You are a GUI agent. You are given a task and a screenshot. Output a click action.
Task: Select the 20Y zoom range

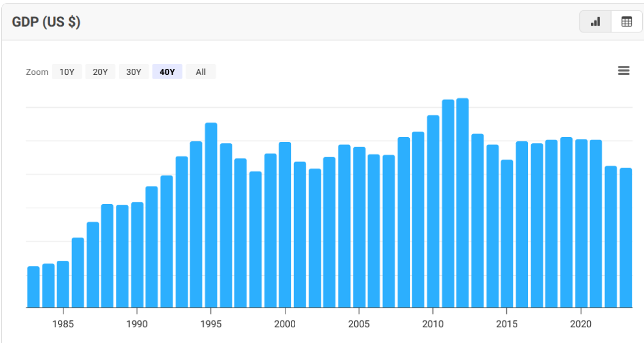[100, 72]
